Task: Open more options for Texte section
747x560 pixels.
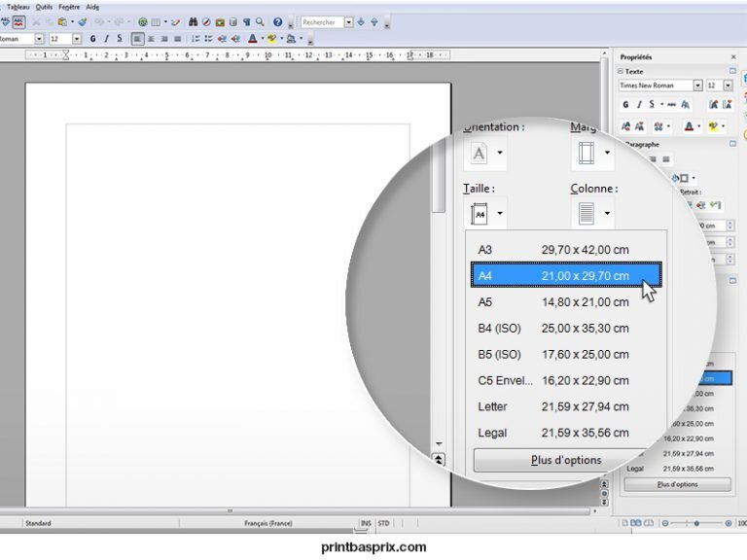Action: 732,71
